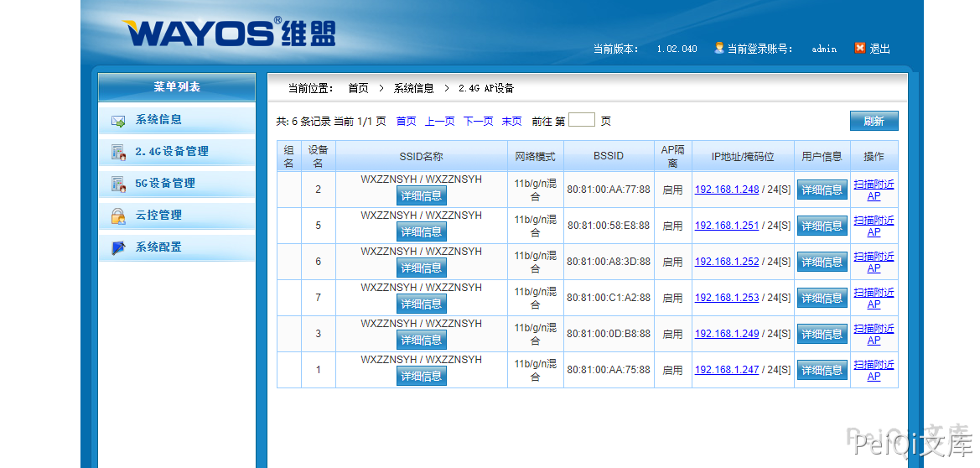Open IP link 192.168.1.248
Viewport: 980px width, 468px height.
pos(726,190)
